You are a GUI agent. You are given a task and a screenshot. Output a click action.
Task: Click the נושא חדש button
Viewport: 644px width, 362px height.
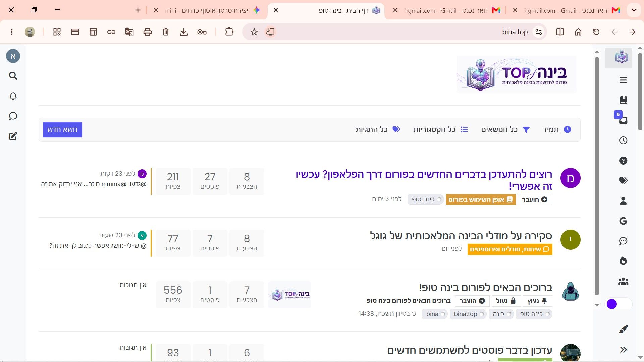click(62, 130)
